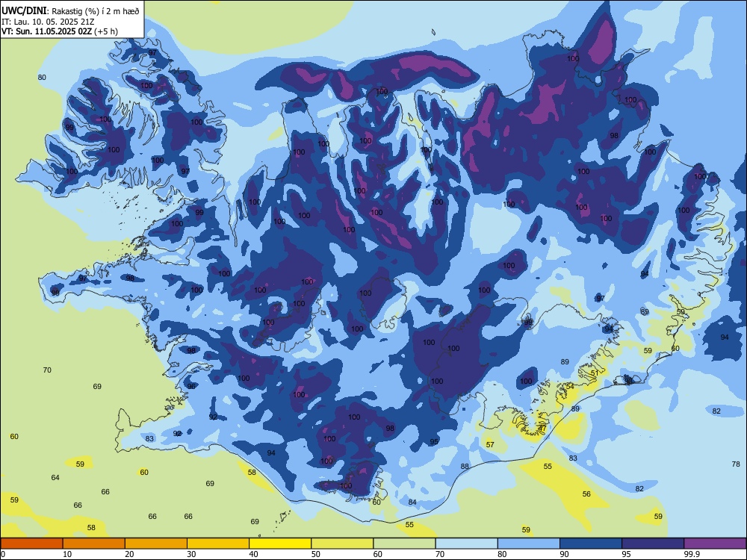
Task: Select the orange 10–20 legend color block
Action: [94, 544]
